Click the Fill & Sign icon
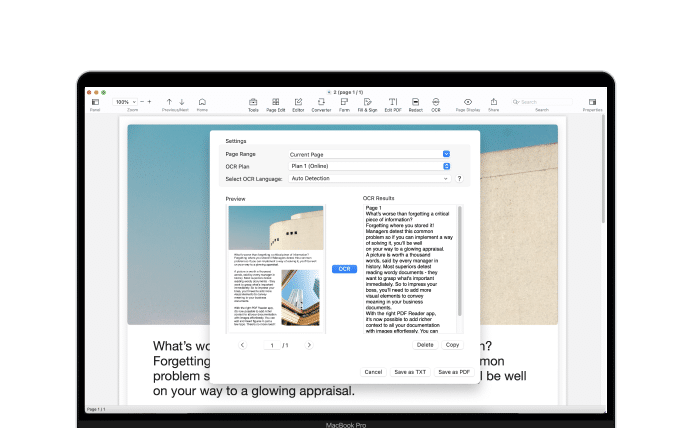692x428 pixels. 367,103
